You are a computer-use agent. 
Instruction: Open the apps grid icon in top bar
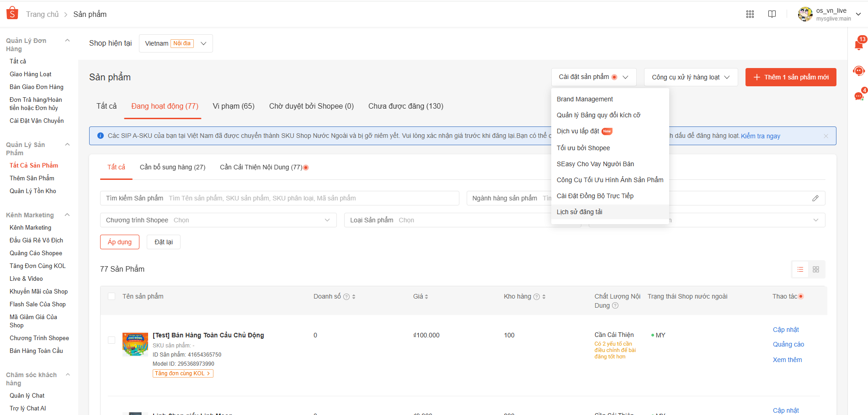pyautogui.click(x=750, y=14)
